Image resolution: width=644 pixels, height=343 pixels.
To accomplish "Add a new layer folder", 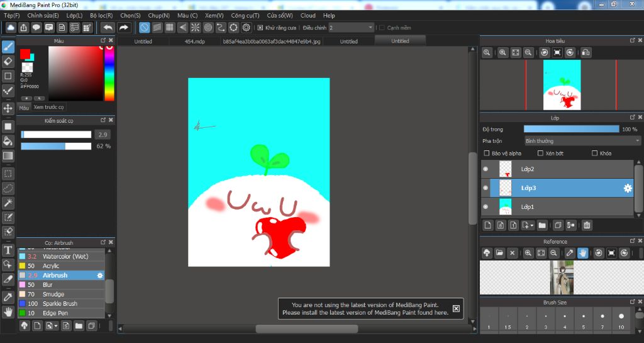I will coord(542,225).
